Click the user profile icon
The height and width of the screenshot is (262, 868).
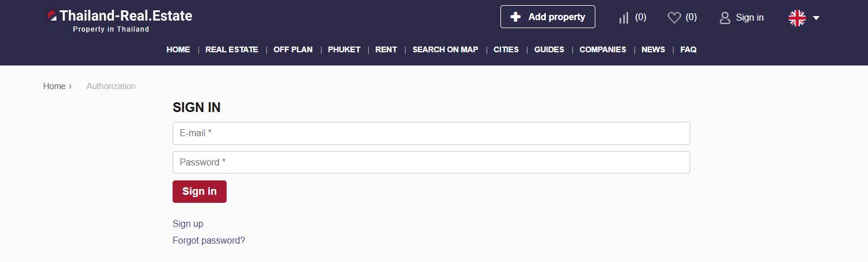725,18
